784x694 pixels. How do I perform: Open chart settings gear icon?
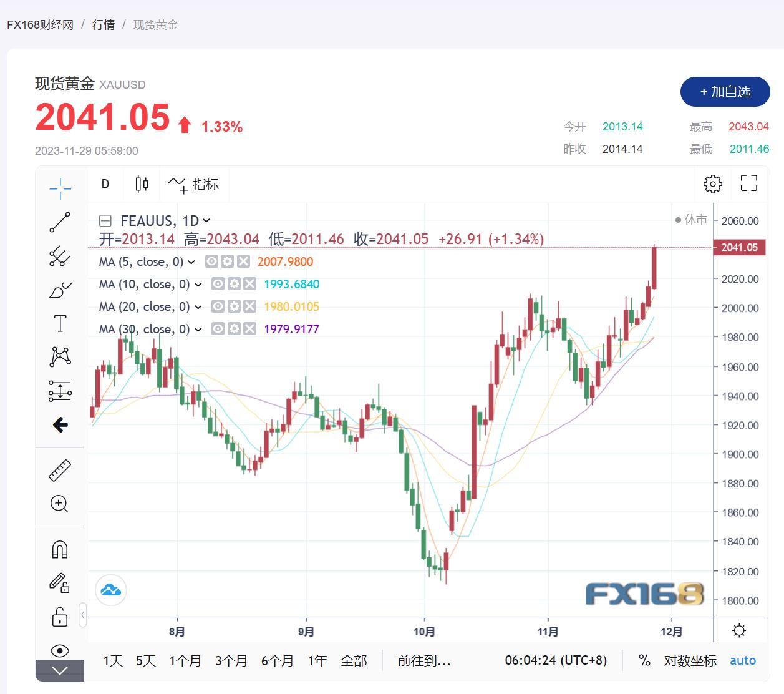pos(713,183)
